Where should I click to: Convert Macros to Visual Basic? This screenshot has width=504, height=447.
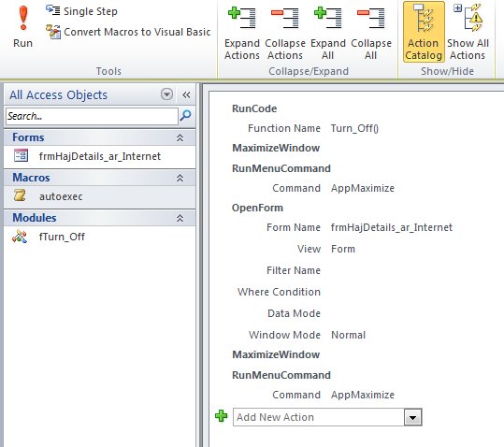pyautogui.click(x=128, y=32)
